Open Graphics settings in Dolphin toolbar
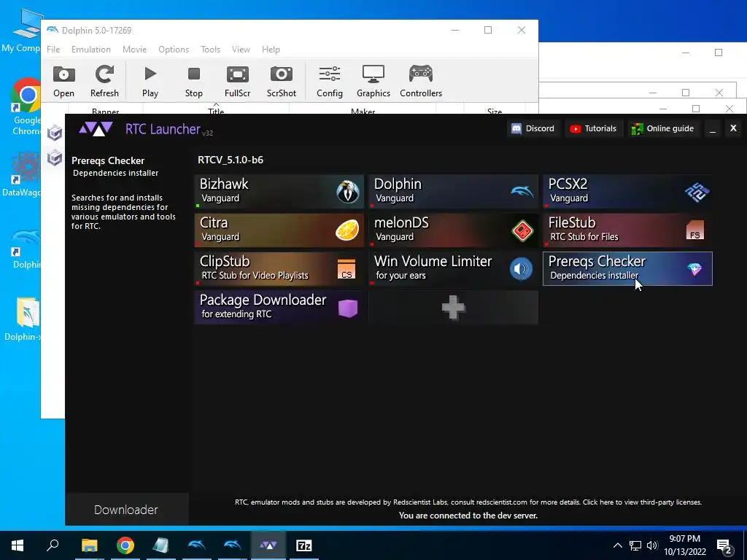 point(373,81)
